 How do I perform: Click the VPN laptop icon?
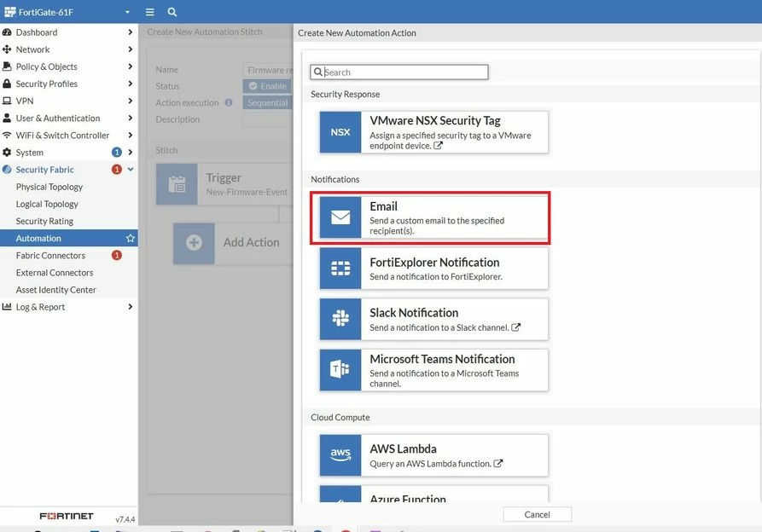pos(7,101)
